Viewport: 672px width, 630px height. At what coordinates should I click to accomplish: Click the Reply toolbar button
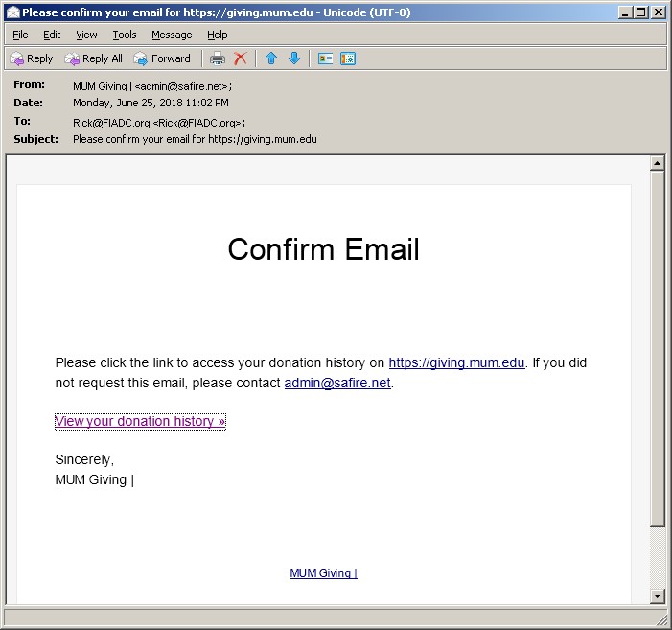tap(32, 58)
